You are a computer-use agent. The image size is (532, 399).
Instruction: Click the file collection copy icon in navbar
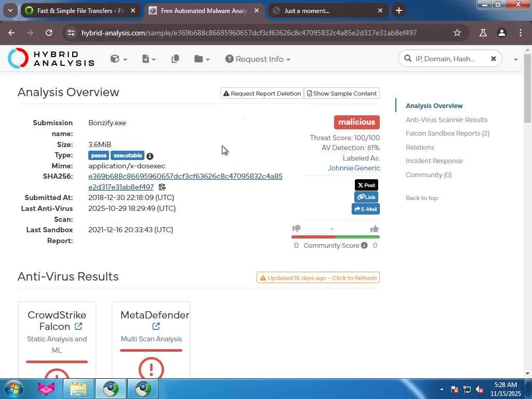pos(175,59)
